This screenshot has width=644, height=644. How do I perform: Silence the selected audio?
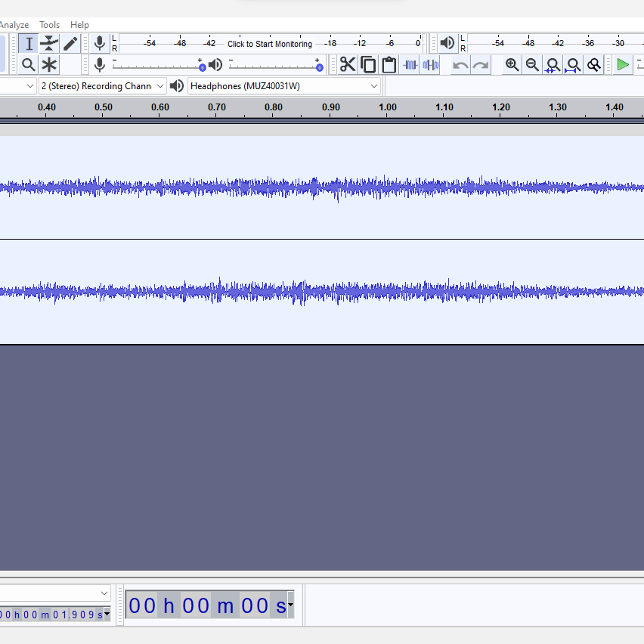431,65
